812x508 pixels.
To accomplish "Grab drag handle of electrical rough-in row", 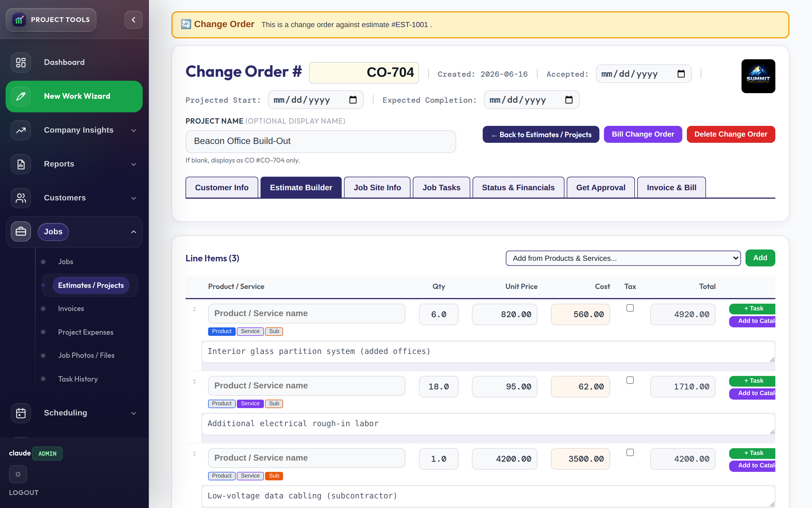I will 194,381.
